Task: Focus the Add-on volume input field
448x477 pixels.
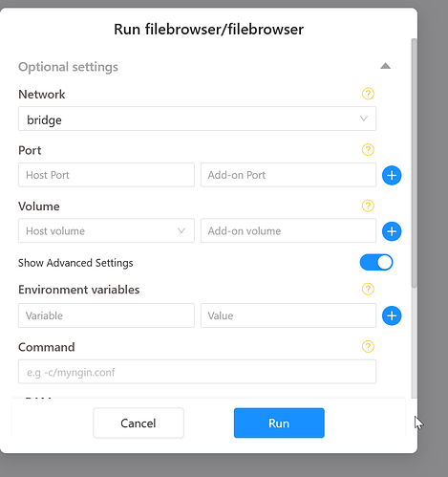Action: point(288,230)
